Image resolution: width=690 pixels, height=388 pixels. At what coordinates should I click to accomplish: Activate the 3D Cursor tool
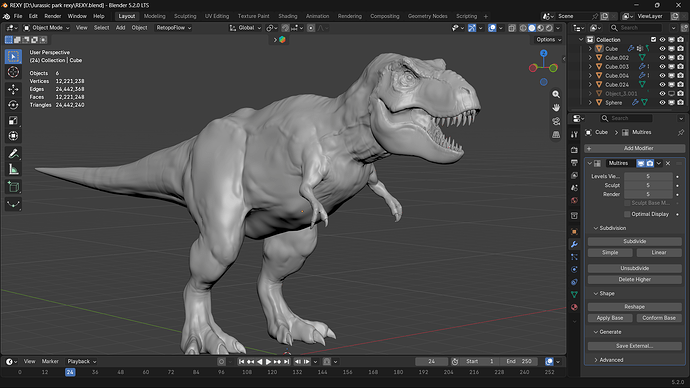[x=13, y=72]
